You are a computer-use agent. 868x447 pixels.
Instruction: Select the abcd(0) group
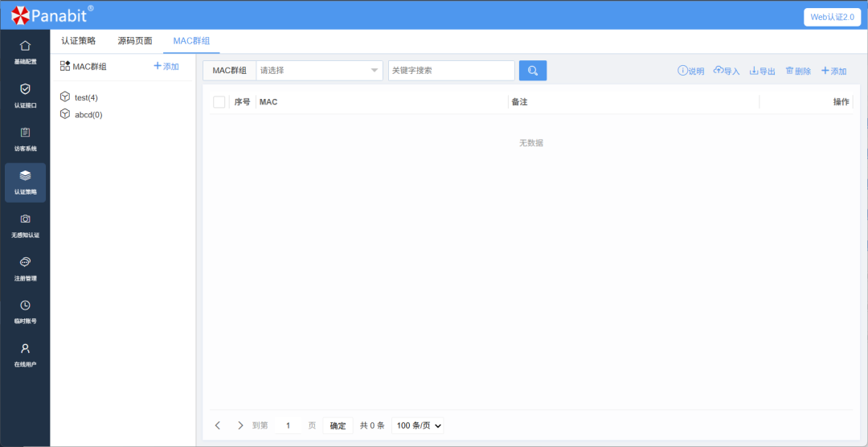pyautogui.click(x=88, y=115)
